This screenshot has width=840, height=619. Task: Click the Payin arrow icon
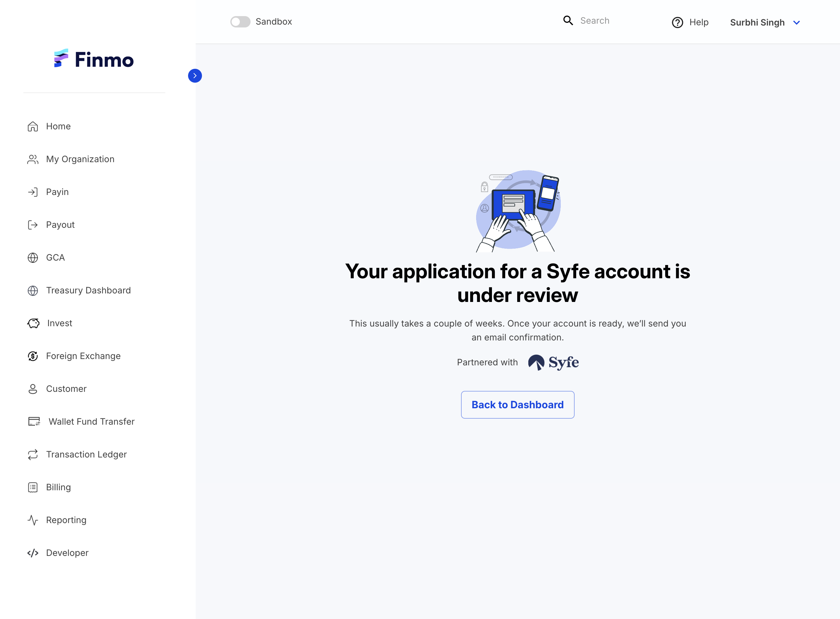click(33, 192)
